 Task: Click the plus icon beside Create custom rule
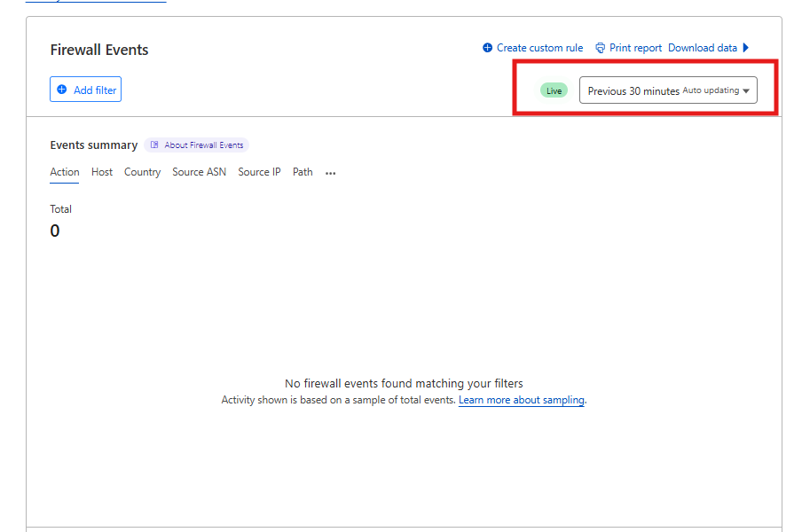click(487, 48)
